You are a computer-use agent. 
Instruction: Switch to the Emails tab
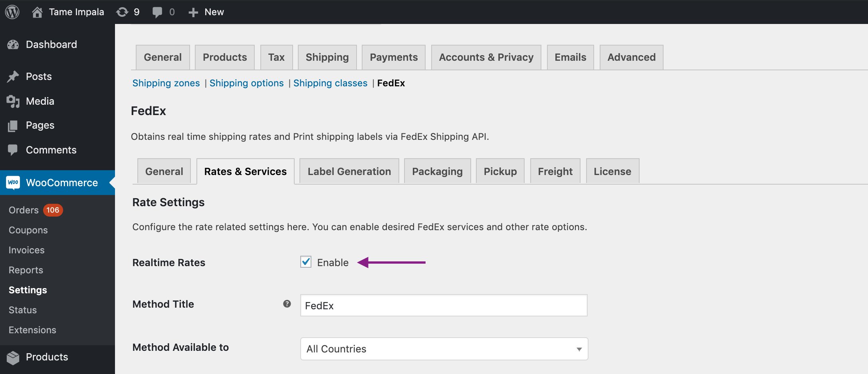(x=570, y=57)
